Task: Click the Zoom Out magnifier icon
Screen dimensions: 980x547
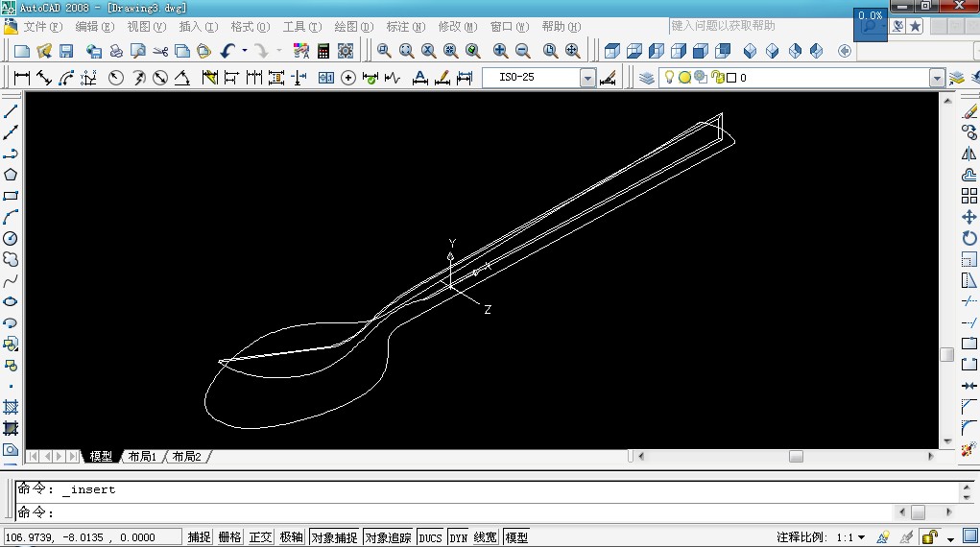Action: 523,51
